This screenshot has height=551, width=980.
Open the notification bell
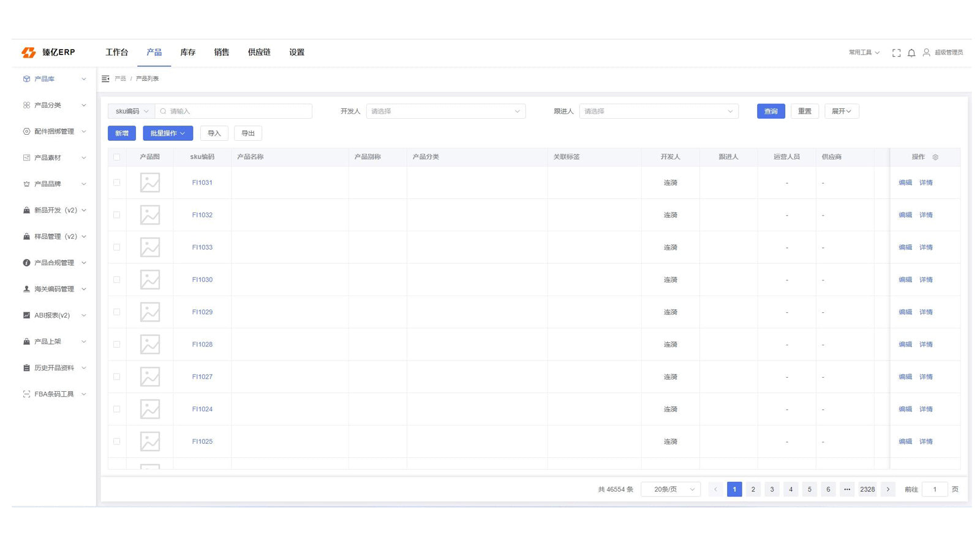pyautogui.click(x=911, y=53)
